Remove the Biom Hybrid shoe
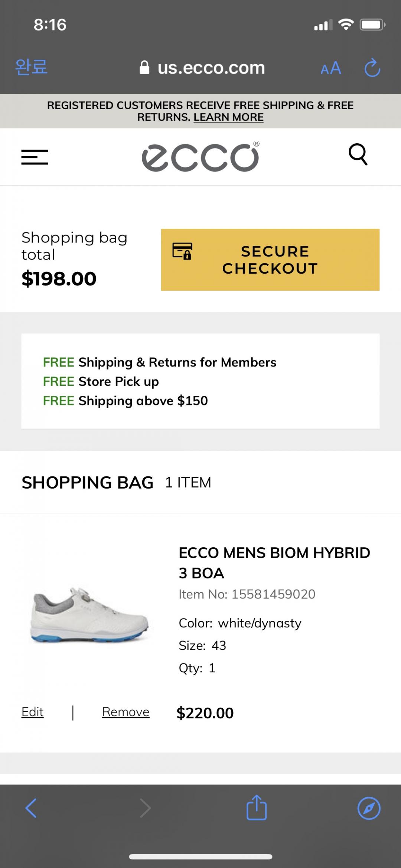The height and width of the screenshot is (868, 401). click(x=125, y=712)
